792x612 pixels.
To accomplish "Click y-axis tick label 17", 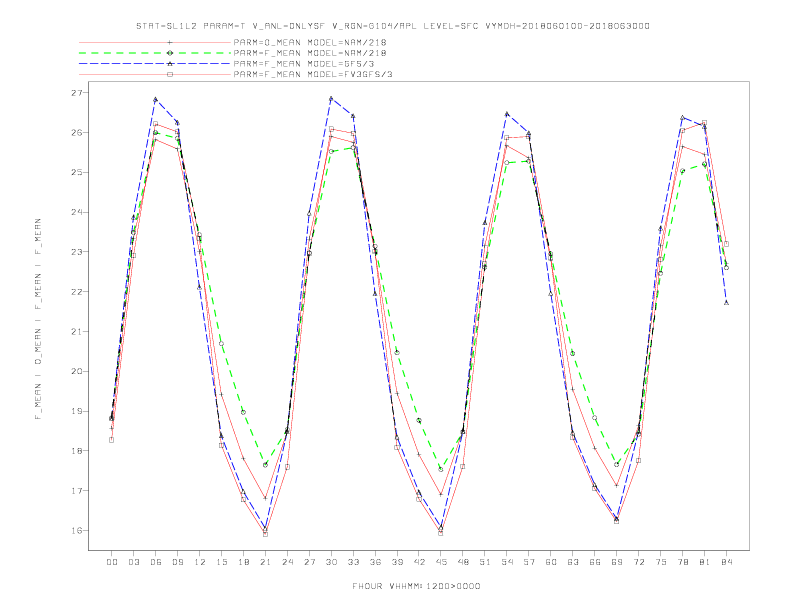I will click(x=77, y=491).
